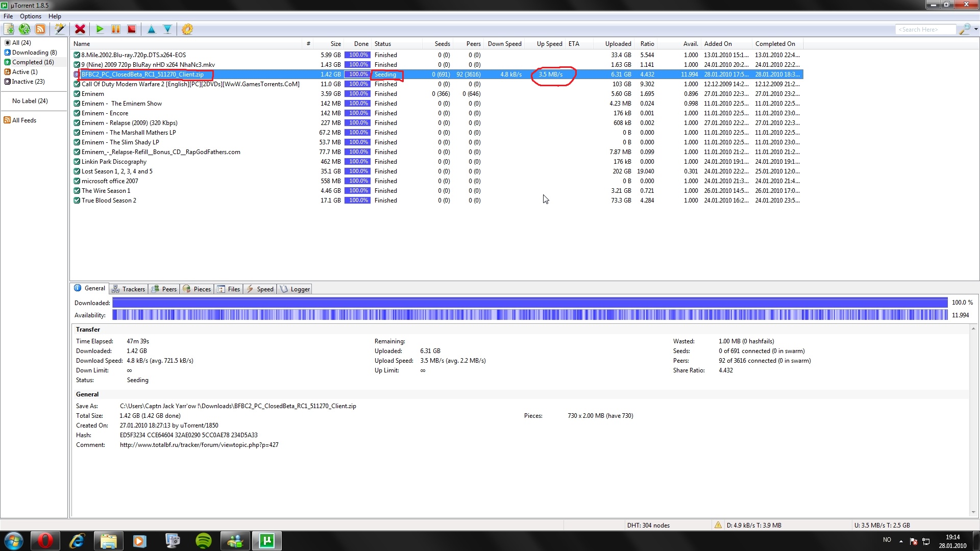
Task: Open Windows Media Player on taskbar
Action: (139, 541)
